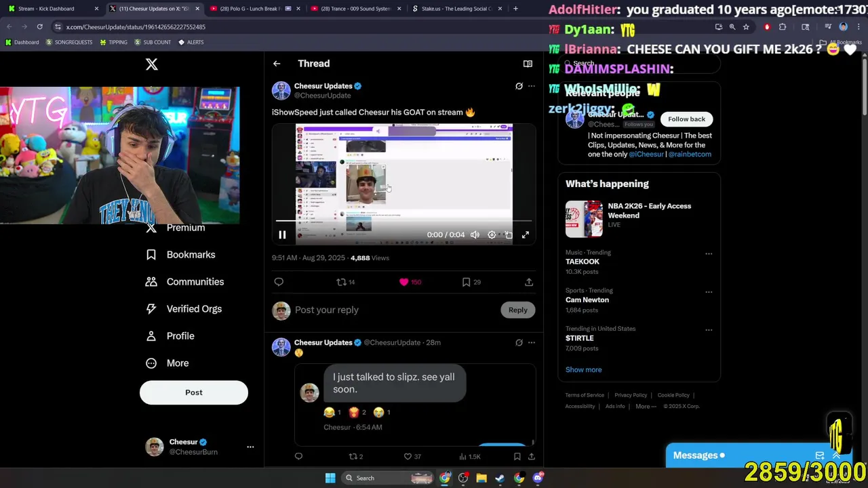868x488 pixels.
Task: Click Grok icon on reply post
Action: 519,343
